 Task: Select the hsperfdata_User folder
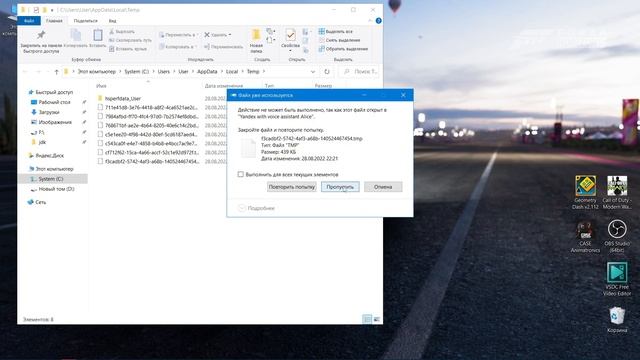(x=122, y=98)
